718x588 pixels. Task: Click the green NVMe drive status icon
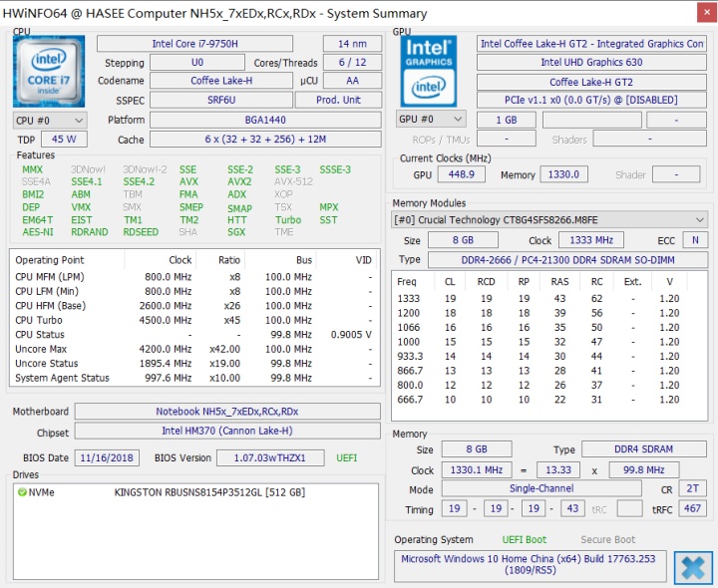pos(22,492)
